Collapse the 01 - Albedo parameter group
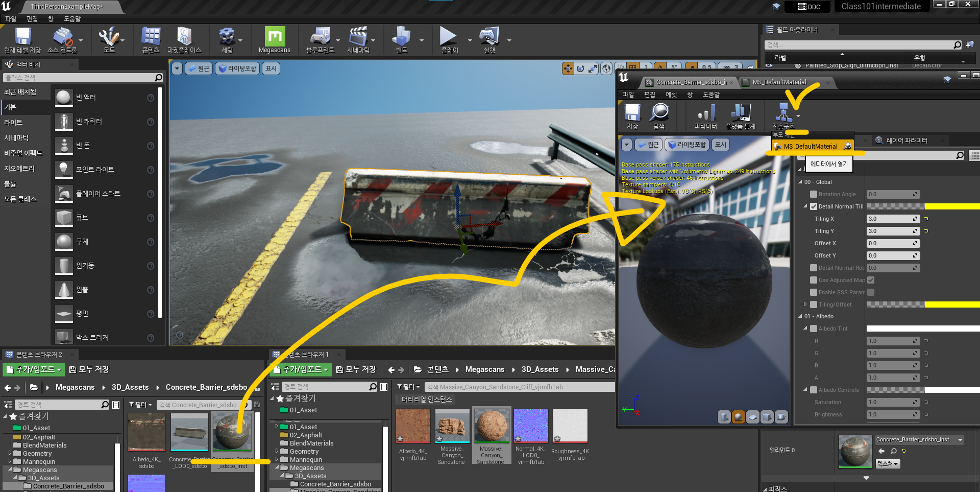 tap(800, 316)
